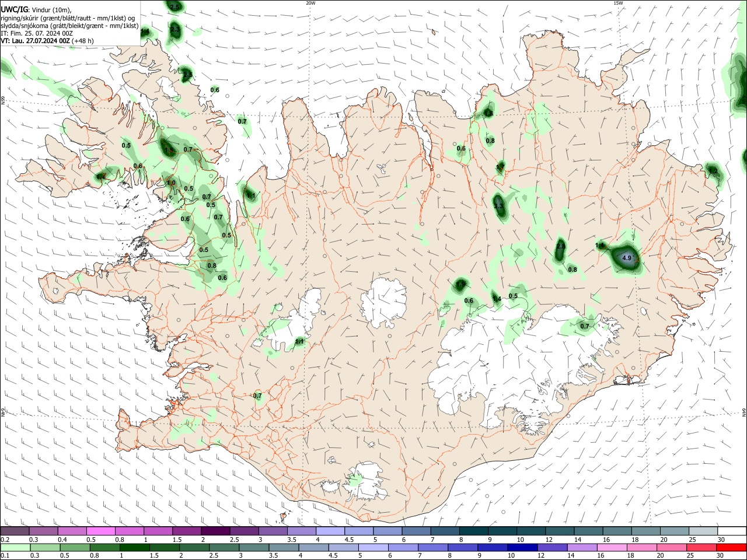Click lower legend lavender swatch between 5 and 6

click(373, 547)
